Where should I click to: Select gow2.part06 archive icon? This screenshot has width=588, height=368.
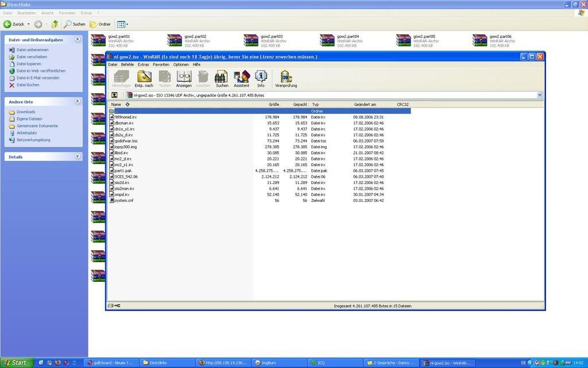[x=479, y=41]
